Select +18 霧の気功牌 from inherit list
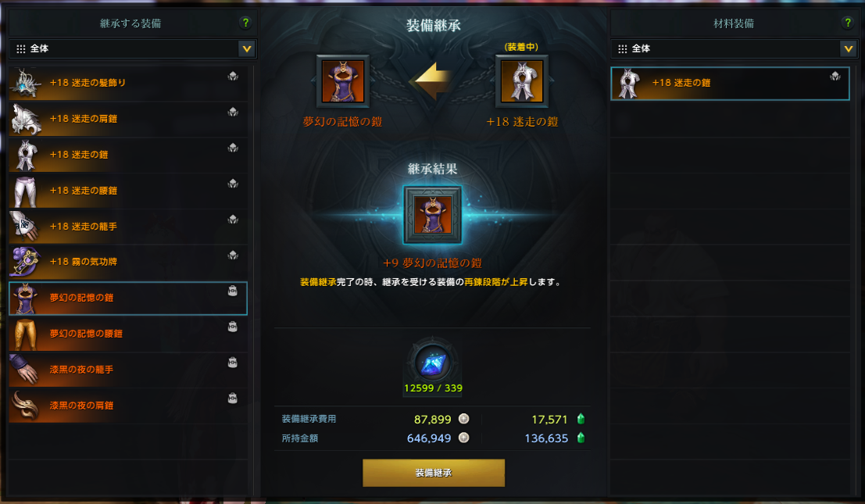Screen dimensions: 865x504 click(x=128, y=262)
